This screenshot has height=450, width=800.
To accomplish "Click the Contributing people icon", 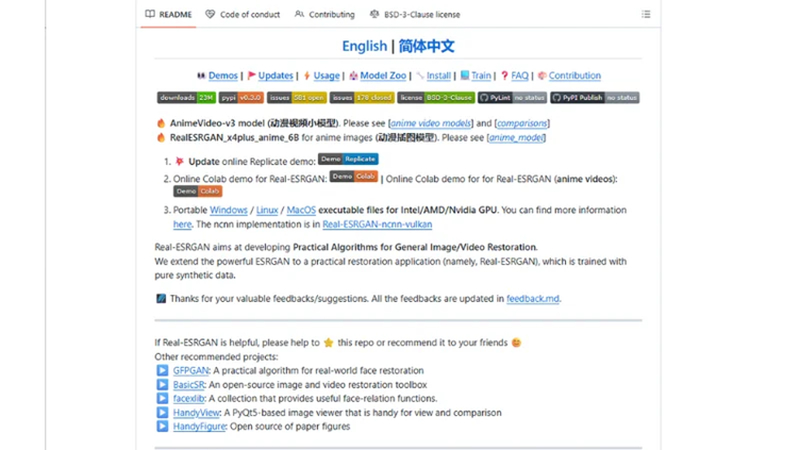I will tap(299, 14).
